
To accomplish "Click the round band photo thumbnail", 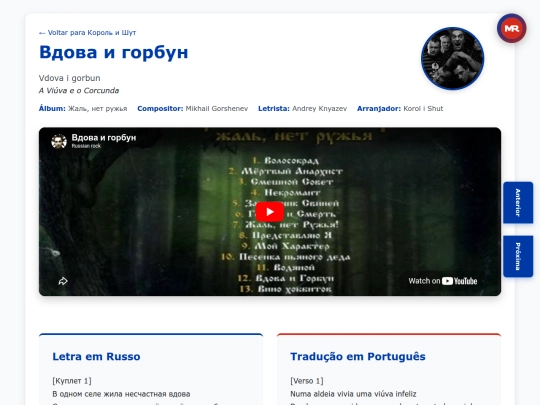I will click(452, 59).
